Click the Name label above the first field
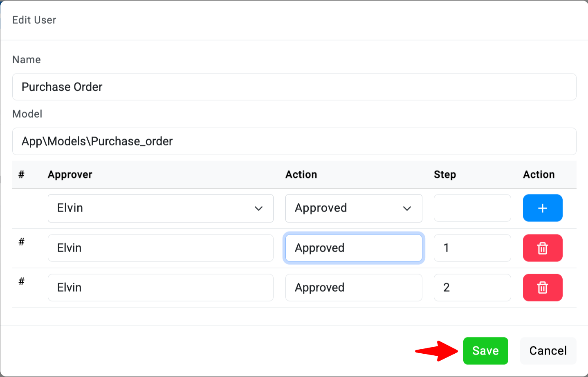 27,60
